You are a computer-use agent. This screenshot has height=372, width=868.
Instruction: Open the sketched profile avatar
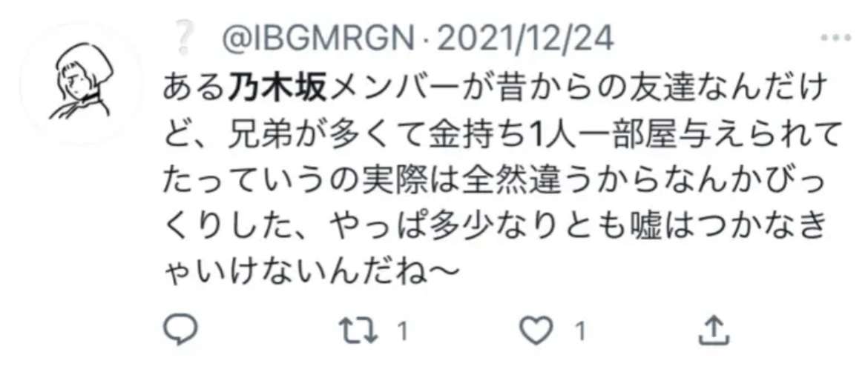82,83
